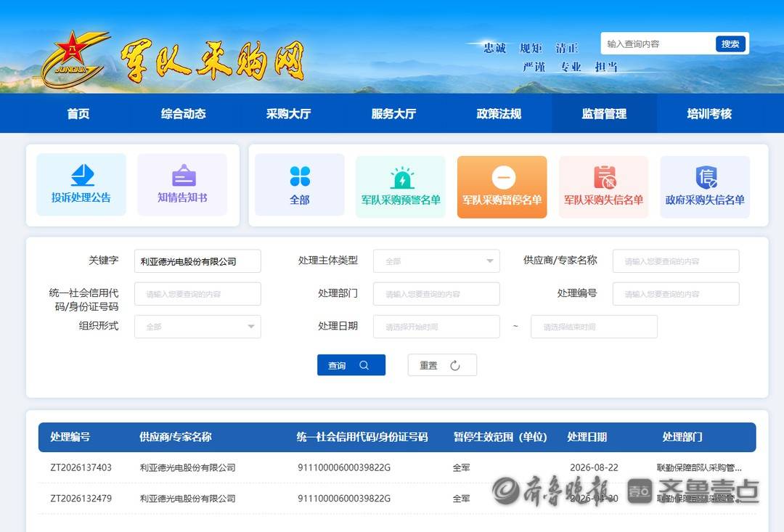The image size is (784, 532).
Task: Open the 政策法规 menu item
Action: coord(499,113)
